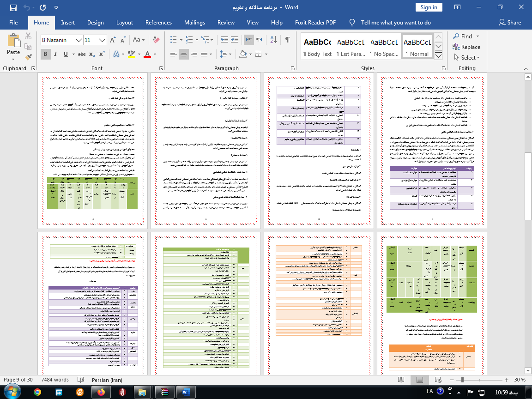This screenshot has height=399, width=532.
Task: Click the Sort A-Z icon
Action: (x=273, y=40)
